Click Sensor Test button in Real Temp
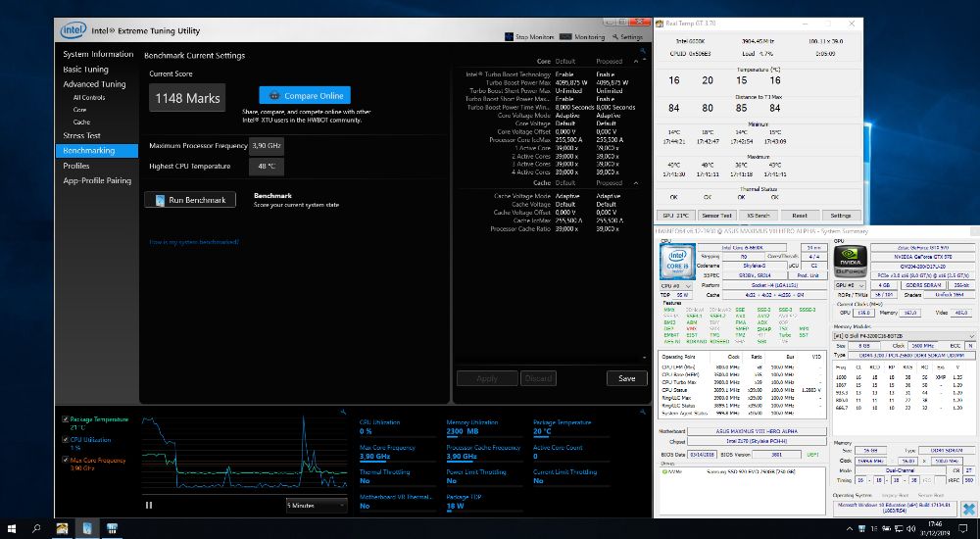Viewport: 980px width, 539px height. pos(716,215)
